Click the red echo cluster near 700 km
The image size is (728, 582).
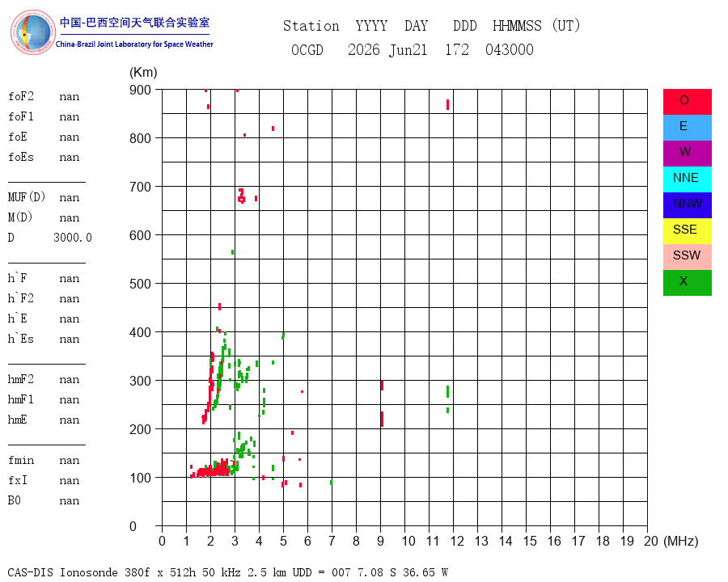(x=241, y=196)
